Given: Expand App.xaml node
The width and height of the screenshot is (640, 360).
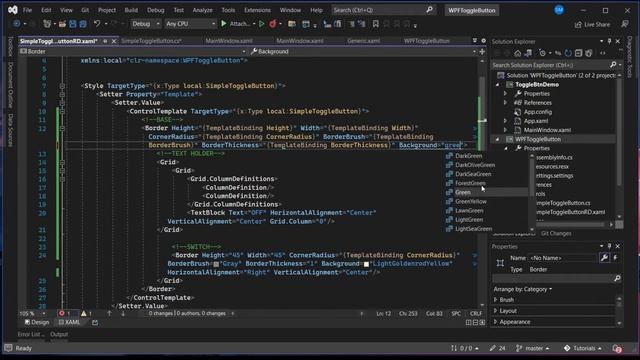Looking at the screenshot, I should (505, 121).
